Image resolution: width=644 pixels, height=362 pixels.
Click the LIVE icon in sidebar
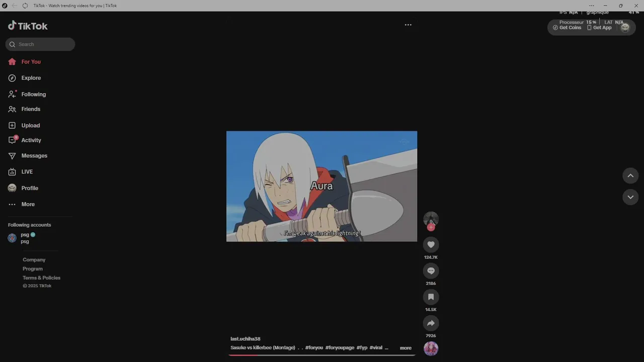click(12, 172)
